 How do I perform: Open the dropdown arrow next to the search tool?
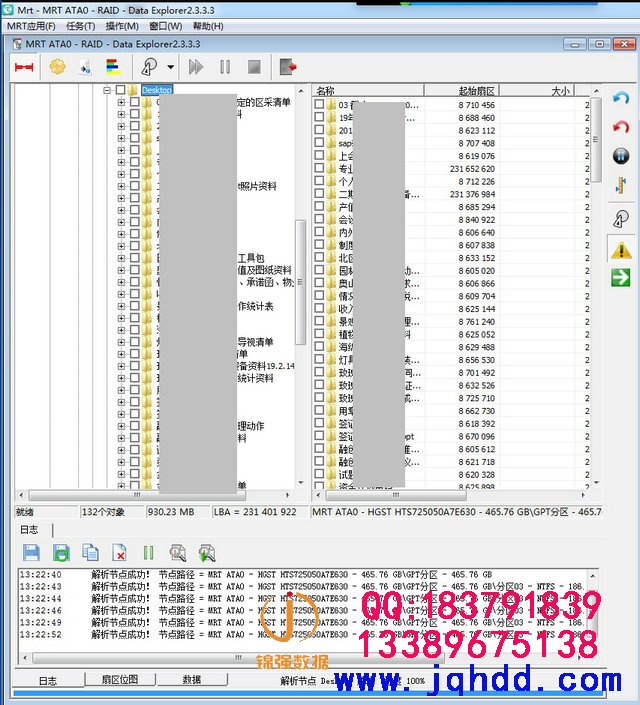(171, 67)
